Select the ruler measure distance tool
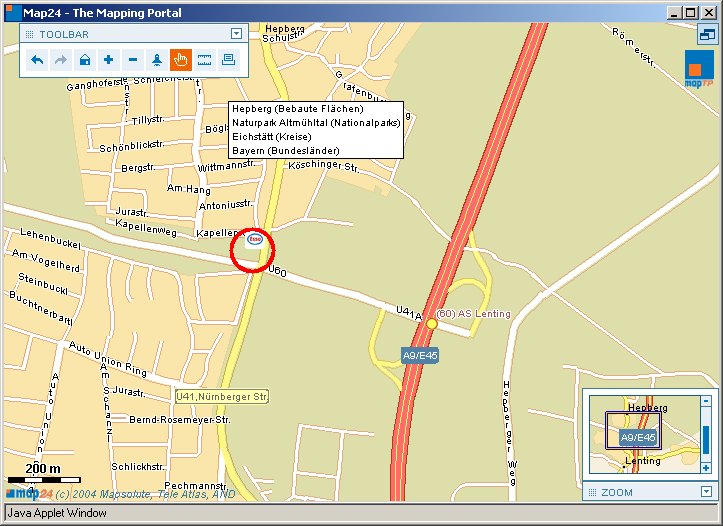723x526 pixels. (x=205, y=60)
